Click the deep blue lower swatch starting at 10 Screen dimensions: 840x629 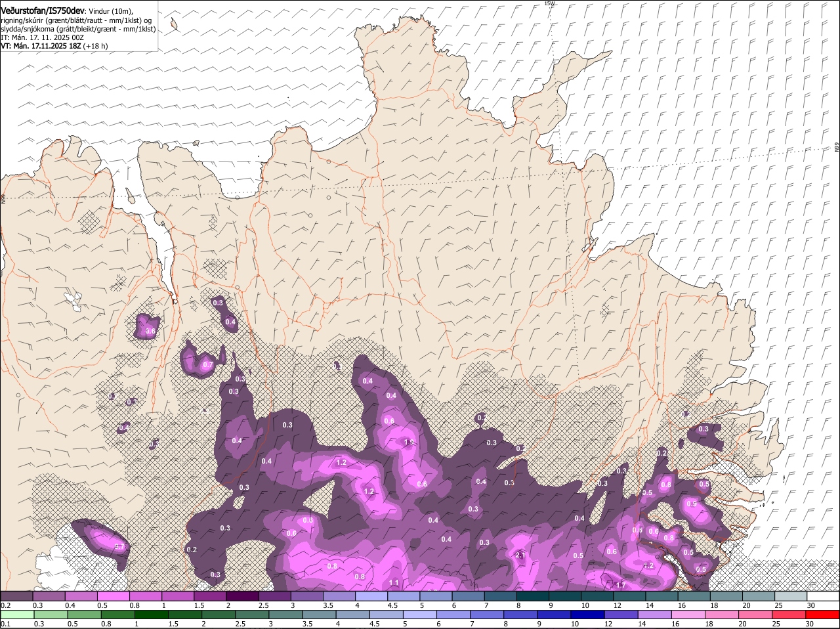point(587,615)
